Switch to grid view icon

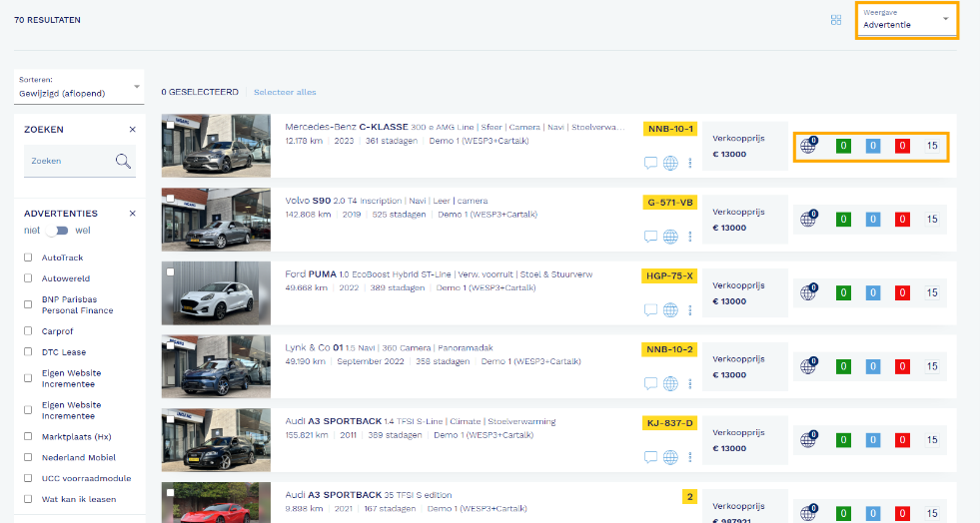click(x=835, y=20)
